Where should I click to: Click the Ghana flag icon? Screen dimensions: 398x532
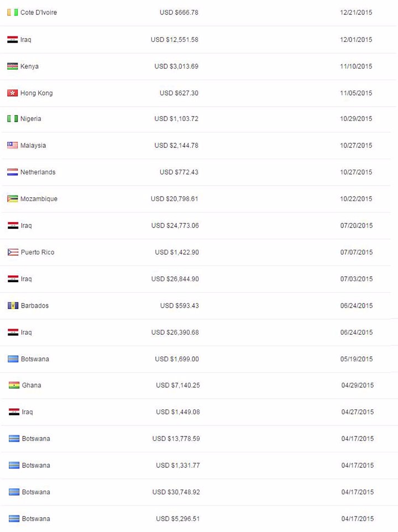[x=14, y=385]
